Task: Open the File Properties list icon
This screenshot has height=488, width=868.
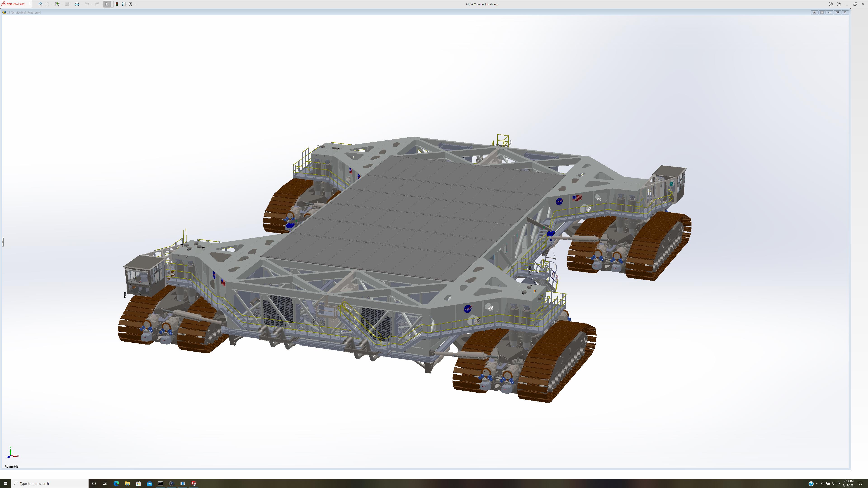Action: pyautogui.click(x=124, y=4)
